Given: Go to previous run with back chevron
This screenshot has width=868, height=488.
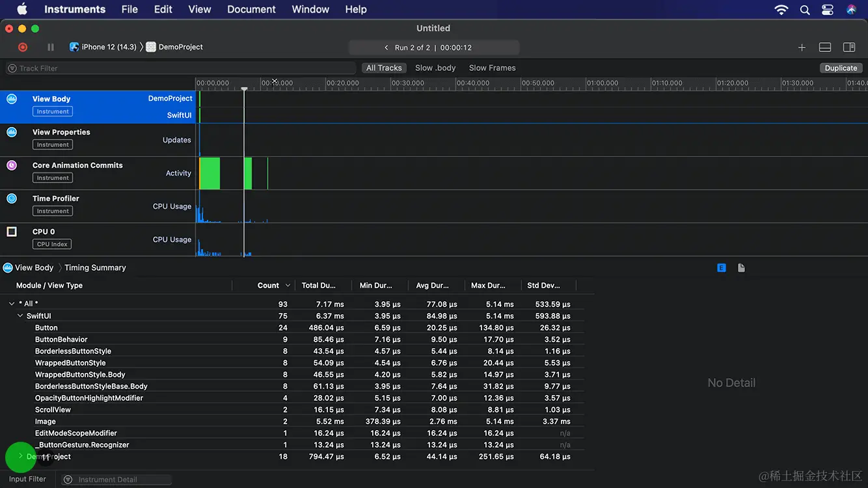Looking at the screenshot, I should (387, 47).
